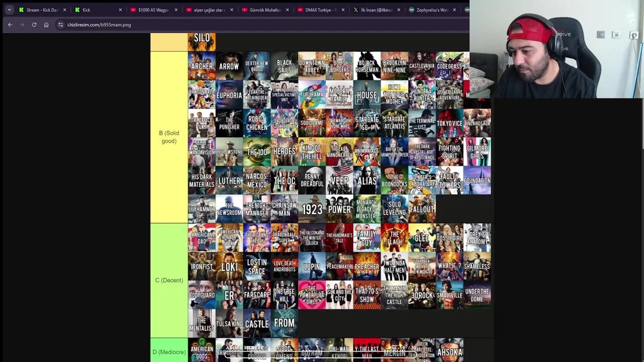Switch to the DMAX Turkiye tab
The width and height of the screenshot is (644, 362).
(320, 10)
